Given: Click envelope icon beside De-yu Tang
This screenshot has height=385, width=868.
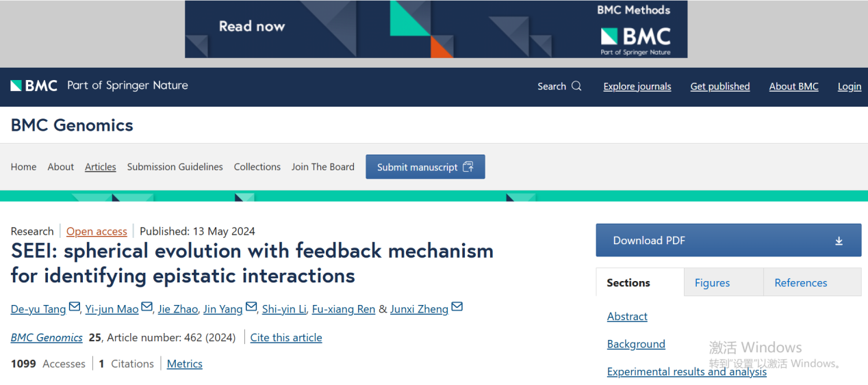Looking at the screenshot, I should (x=75, y=307).
